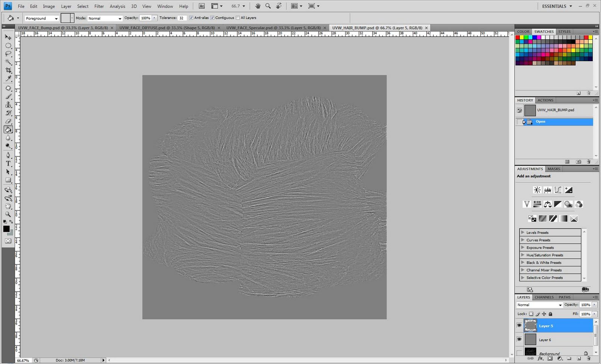Open the layer blend mode dropdown
601x364 pixels.
point(539,305)
